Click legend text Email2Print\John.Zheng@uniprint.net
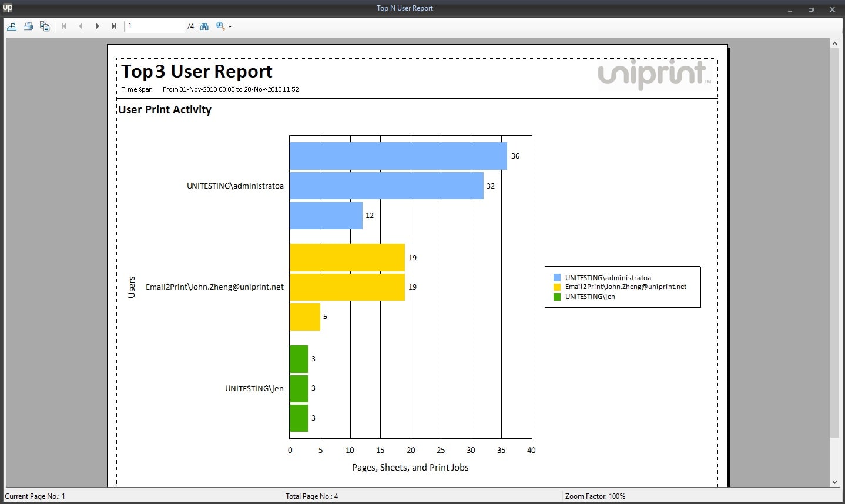 626,287
